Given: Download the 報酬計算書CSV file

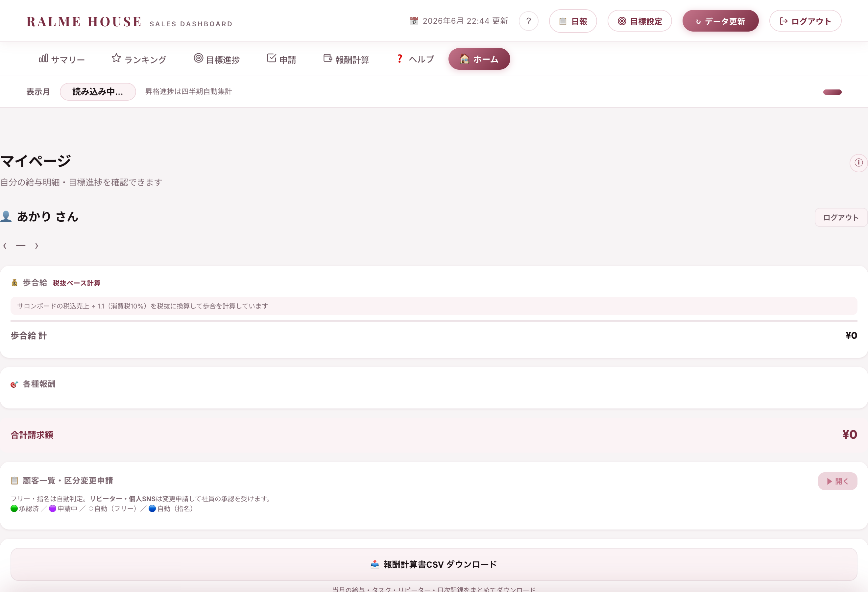Looking at the screenshot, I should (x=434, y=564).
